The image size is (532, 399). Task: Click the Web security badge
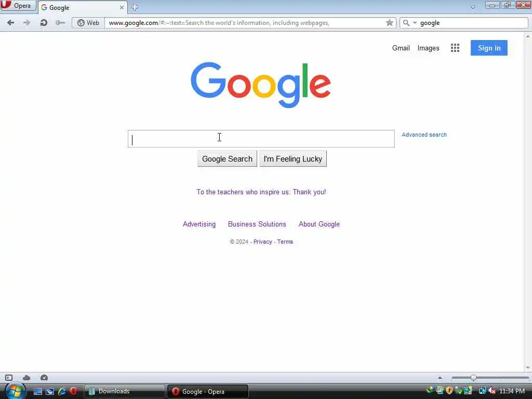[x=88, y=23]
